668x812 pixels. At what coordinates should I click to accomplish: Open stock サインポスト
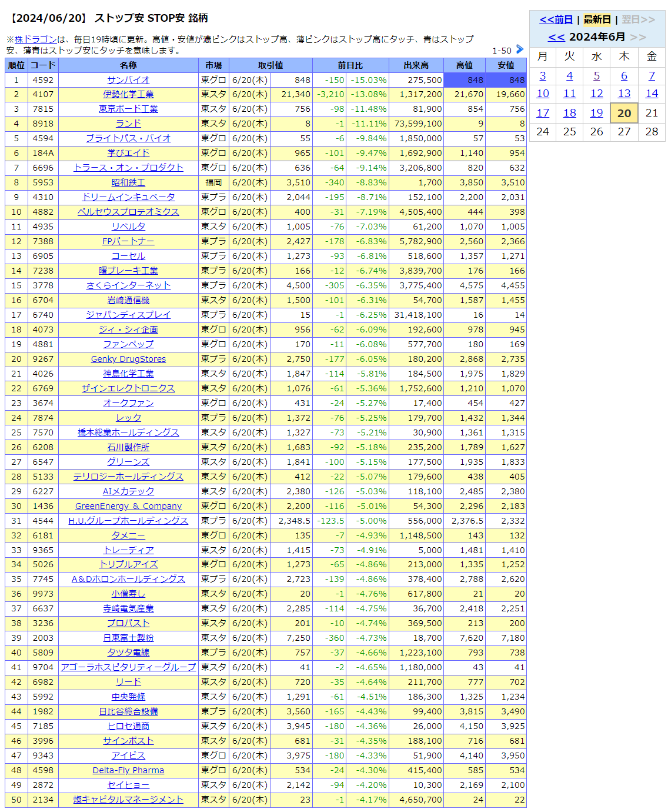click(128, 741)
